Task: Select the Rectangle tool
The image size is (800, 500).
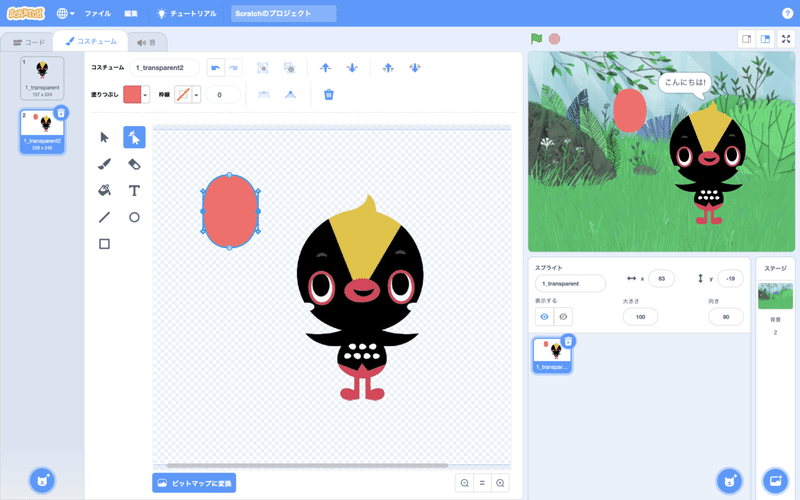Action: click(x=104, y=244)
